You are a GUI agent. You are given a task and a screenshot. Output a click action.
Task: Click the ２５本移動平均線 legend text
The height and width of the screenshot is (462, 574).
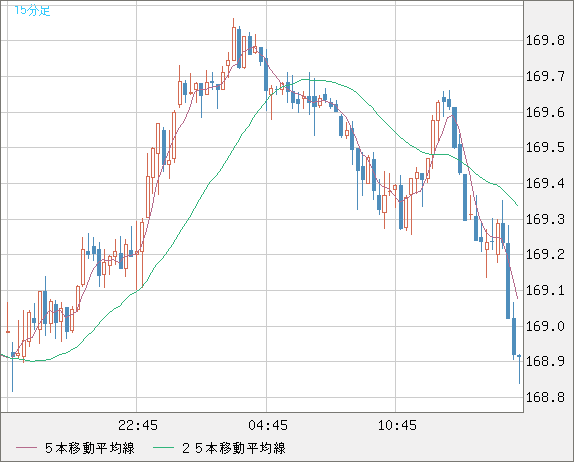[234, 448]
